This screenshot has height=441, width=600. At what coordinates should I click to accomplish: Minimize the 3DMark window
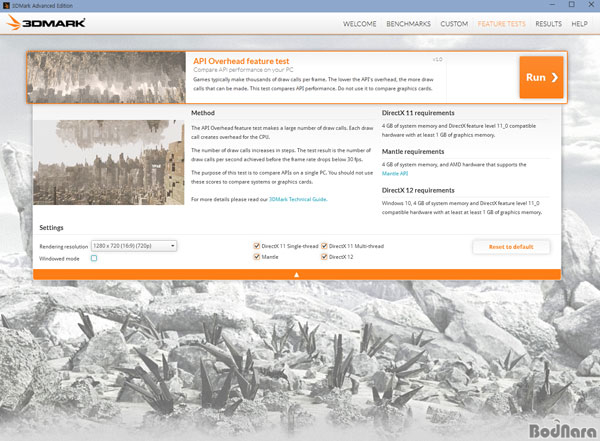[552, 5]
